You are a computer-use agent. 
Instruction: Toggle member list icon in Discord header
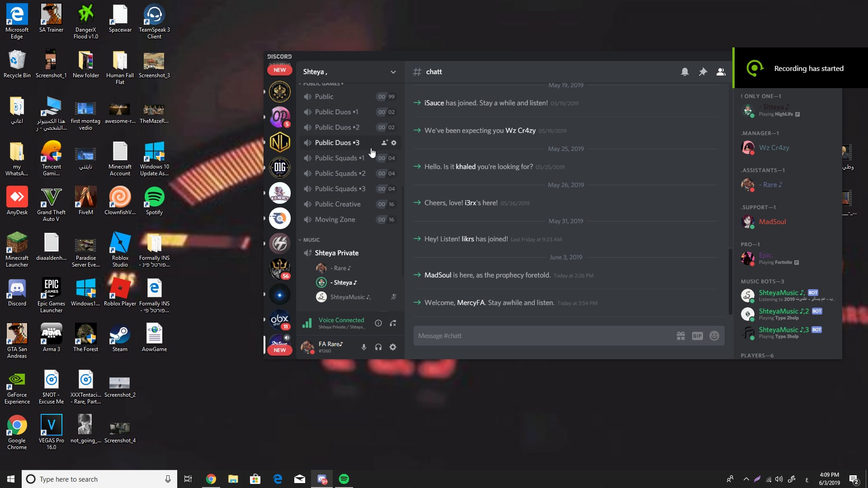pos(721,72)
